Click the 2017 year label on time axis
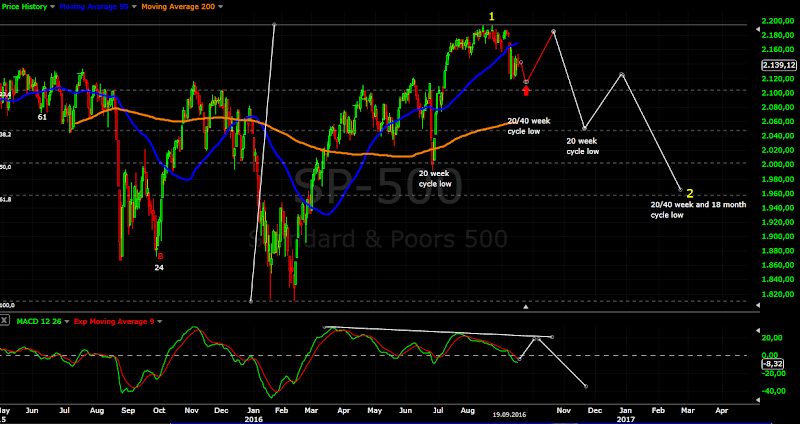The height and width of the screenshot is (424, 800). click(x=626, y=419)
